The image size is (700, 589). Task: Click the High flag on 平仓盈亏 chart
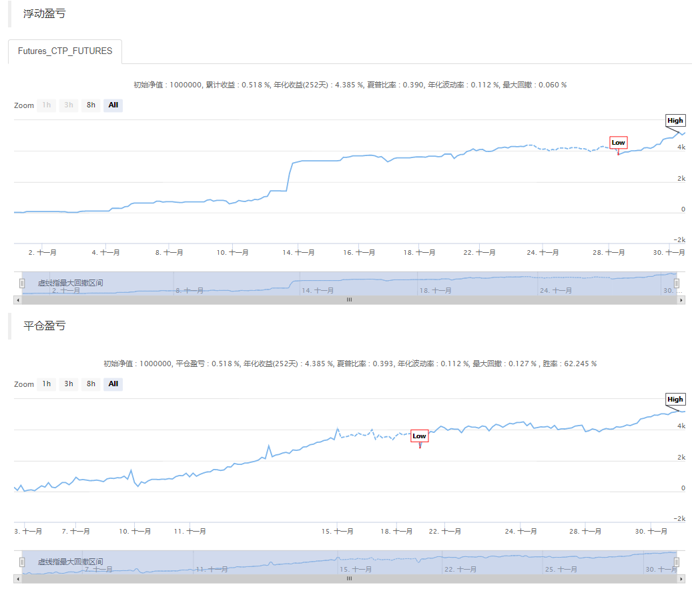click(x=675, y=400)
